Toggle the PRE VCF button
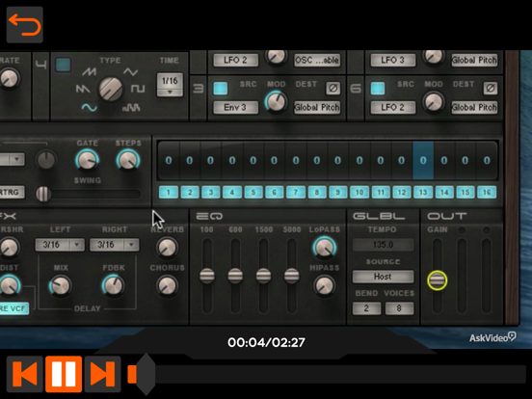This screenshot has width=532, height=399. (13, 308)
